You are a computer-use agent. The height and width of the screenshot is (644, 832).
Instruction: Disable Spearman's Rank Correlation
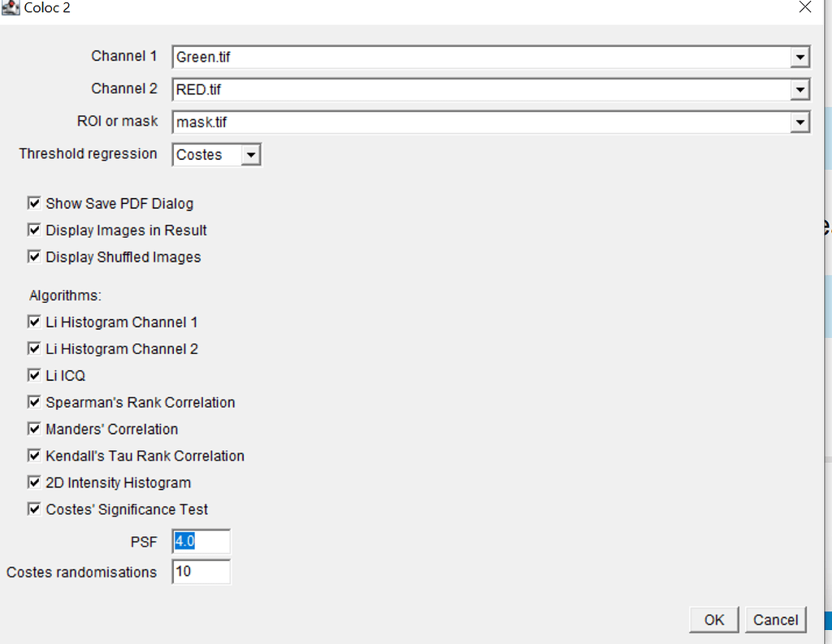[34, 402]
